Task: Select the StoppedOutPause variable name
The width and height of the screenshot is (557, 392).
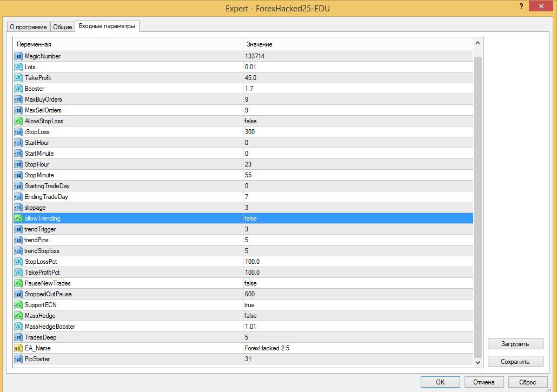Action: tap(48, 294)
